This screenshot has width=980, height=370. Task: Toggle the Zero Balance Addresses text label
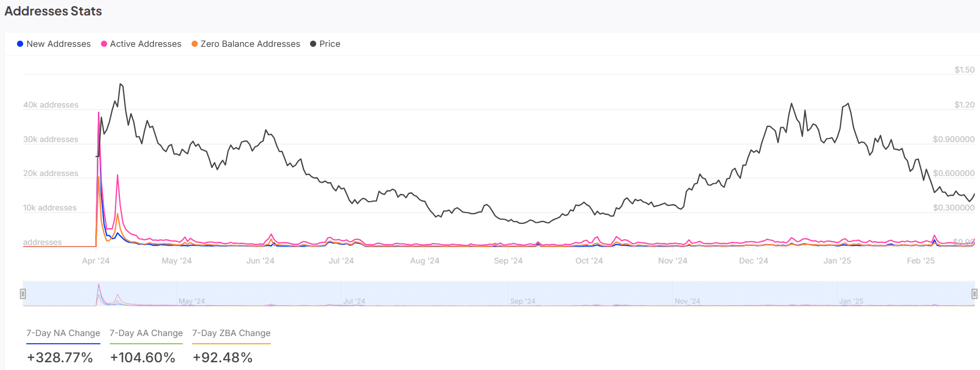[250, 44]
